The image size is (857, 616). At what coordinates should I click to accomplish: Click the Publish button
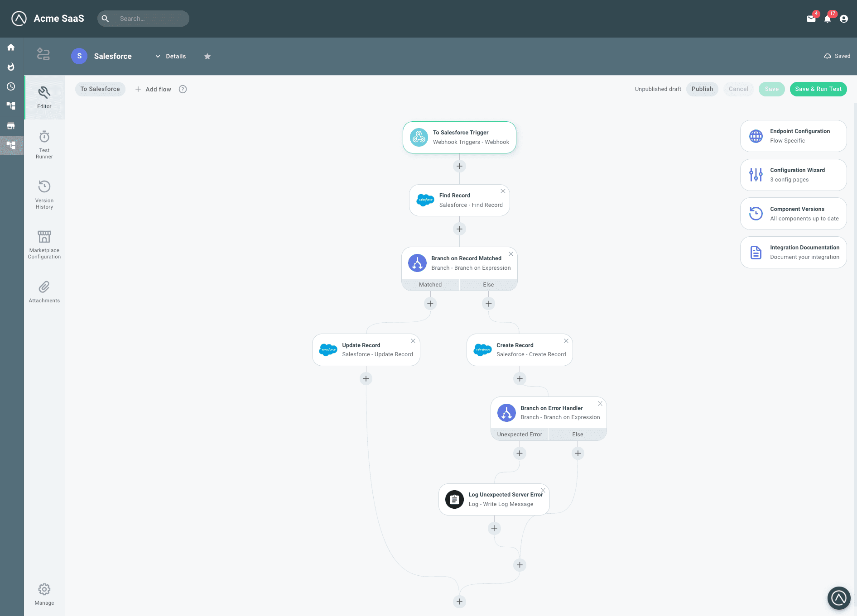(702, 89)
